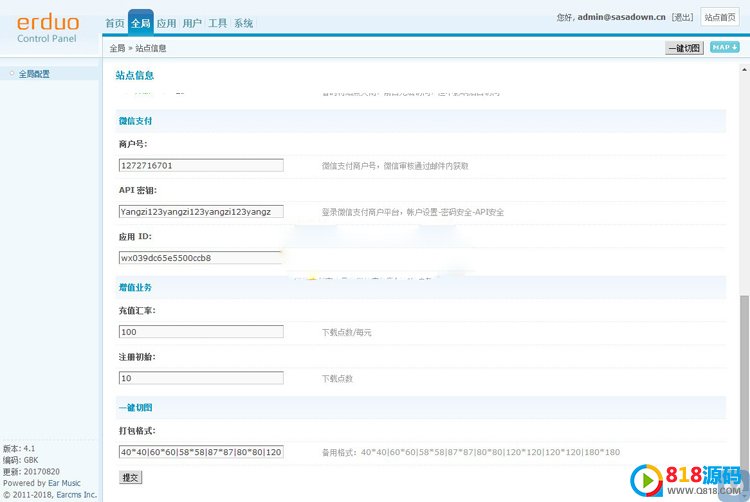This screenshot has width=750, height=502.
Task: Open the 应用 menu tab
Action: click(x=166, y=23)
